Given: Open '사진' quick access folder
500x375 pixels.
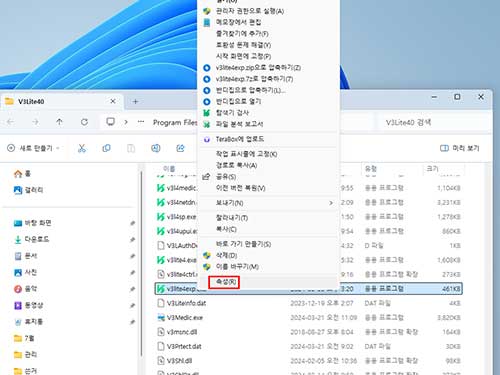Looking at the screenshot, I should pos(26,272).
